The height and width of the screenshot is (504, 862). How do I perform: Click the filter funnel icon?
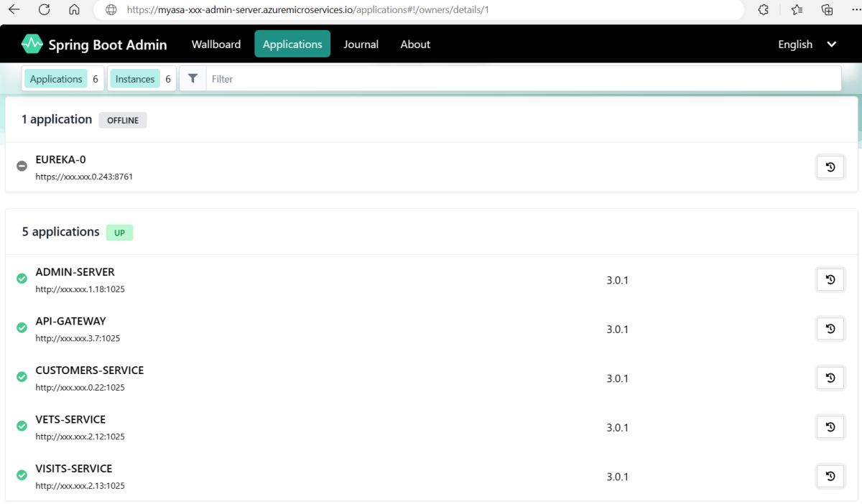[x=193, y=79]
